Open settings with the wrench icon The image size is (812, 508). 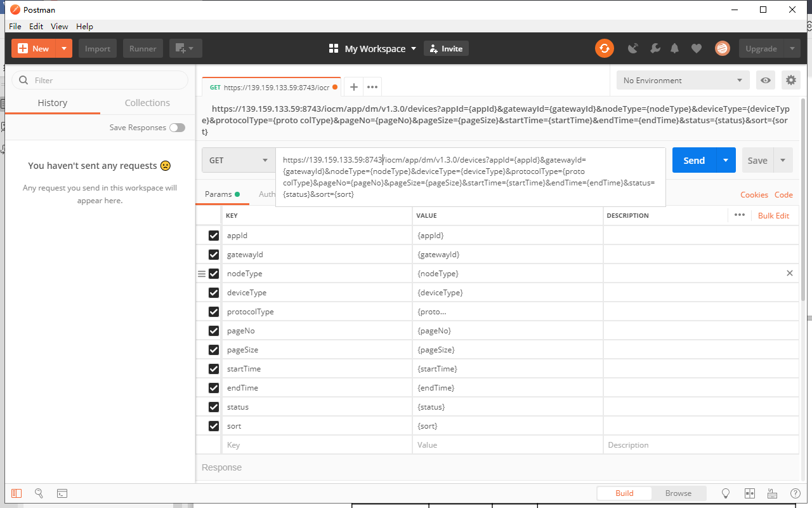pyautogui.click(x=655, y=48)
